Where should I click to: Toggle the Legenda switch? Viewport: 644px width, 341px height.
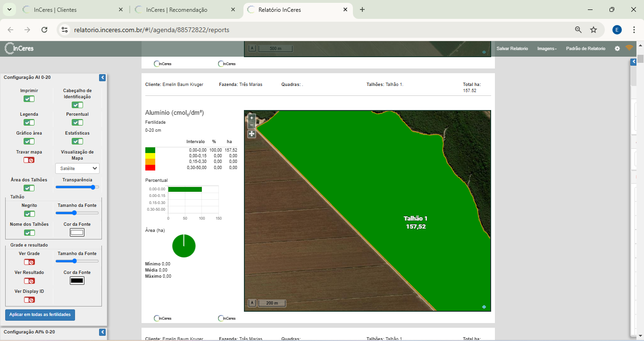point(29,122)
